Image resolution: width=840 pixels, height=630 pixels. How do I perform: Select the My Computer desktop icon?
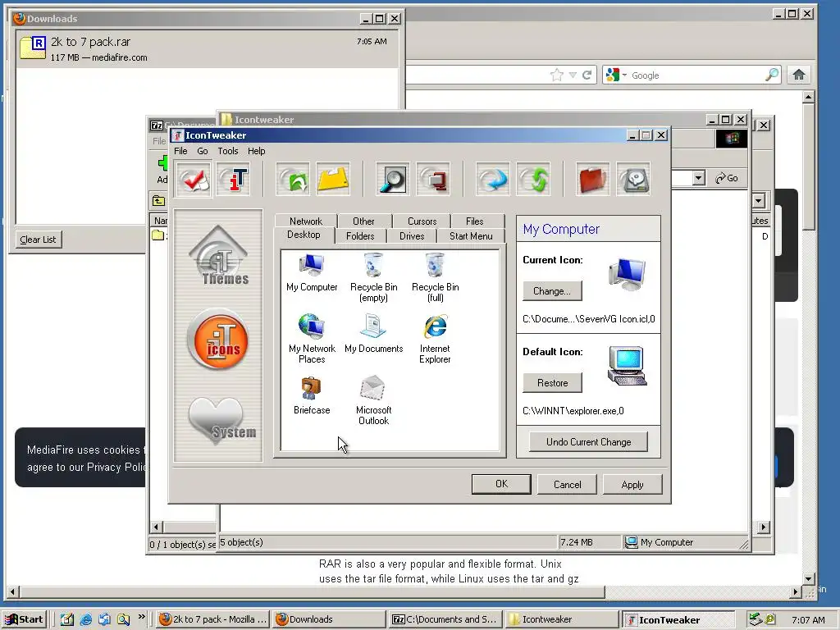[x=312, y=272]
